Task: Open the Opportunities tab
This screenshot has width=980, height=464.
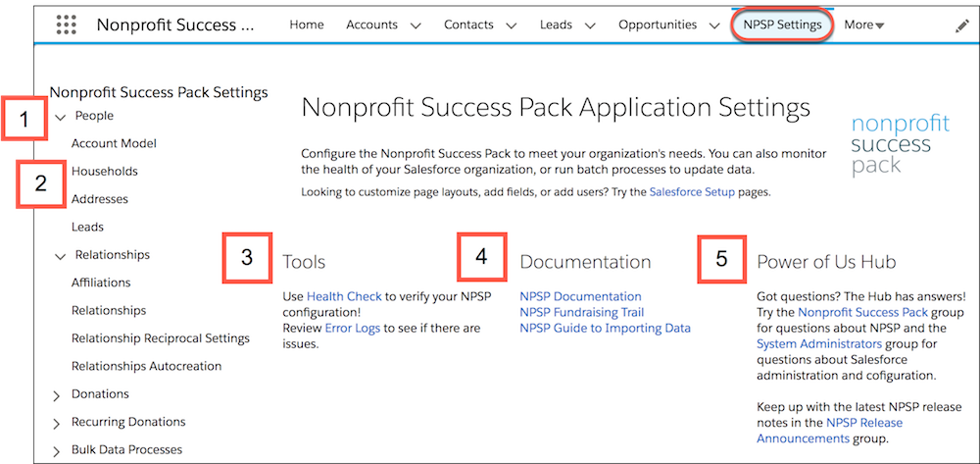Action: tap(658, 25)
